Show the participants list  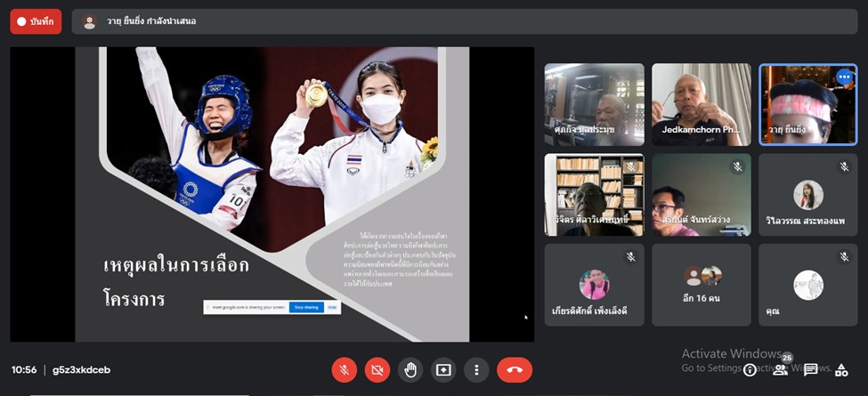click(x=780, y=370)
